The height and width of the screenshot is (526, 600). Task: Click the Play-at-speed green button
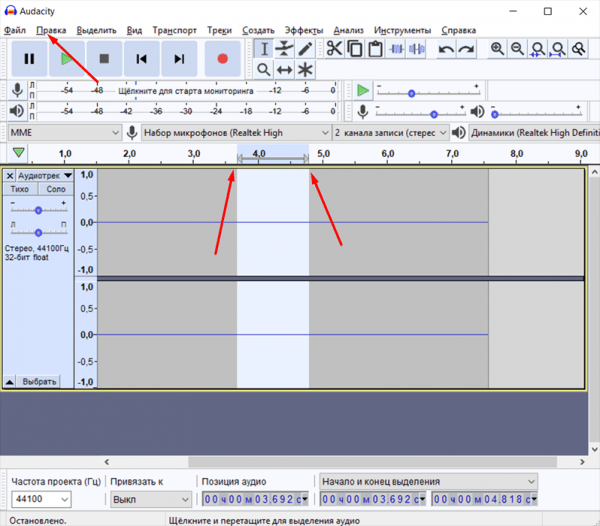(363, 91)
